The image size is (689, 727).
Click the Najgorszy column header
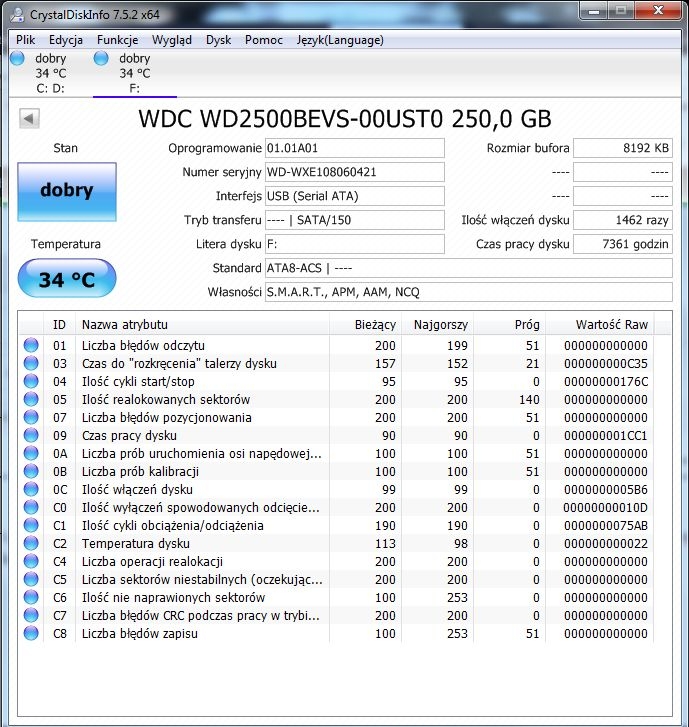(x=438, y=325)
